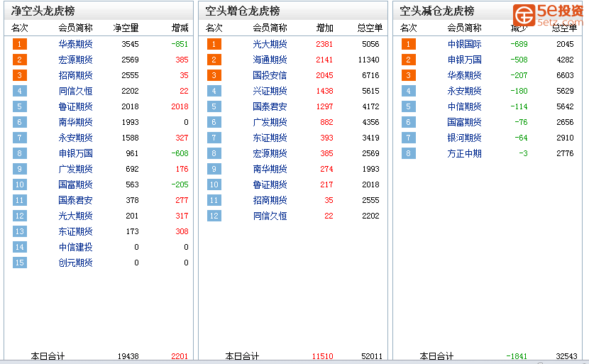This screenshot has height=364, width=589.
Task: Click 增加 column header in 空头增仓龙虎榜
Action: [x=324, y=28]
